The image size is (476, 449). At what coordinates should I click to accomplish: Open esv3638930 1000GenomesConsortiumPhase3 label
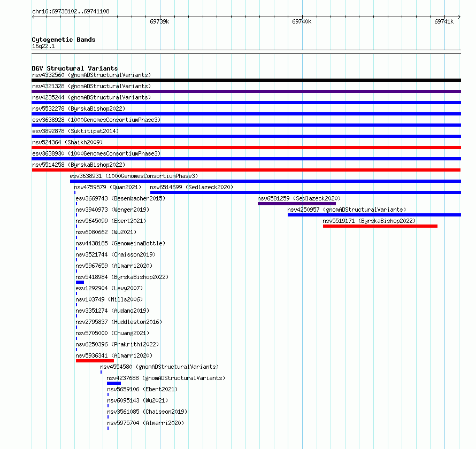tap(96, 153)
